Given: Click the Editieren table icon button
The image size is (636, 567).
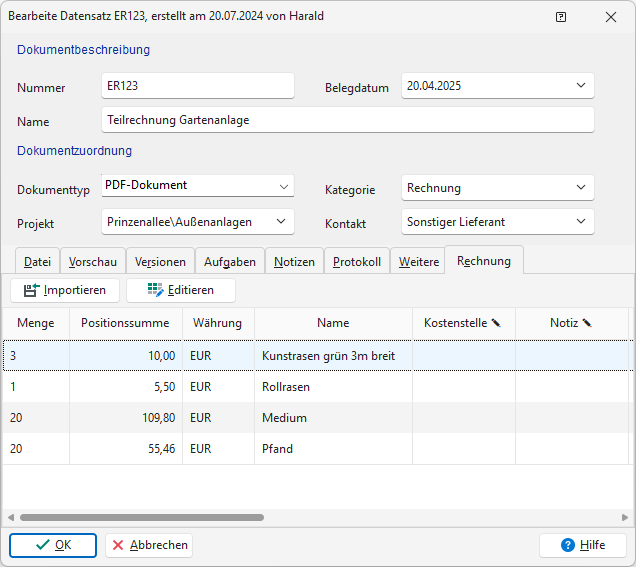Looking at the screenshot, I should point(155,290).
